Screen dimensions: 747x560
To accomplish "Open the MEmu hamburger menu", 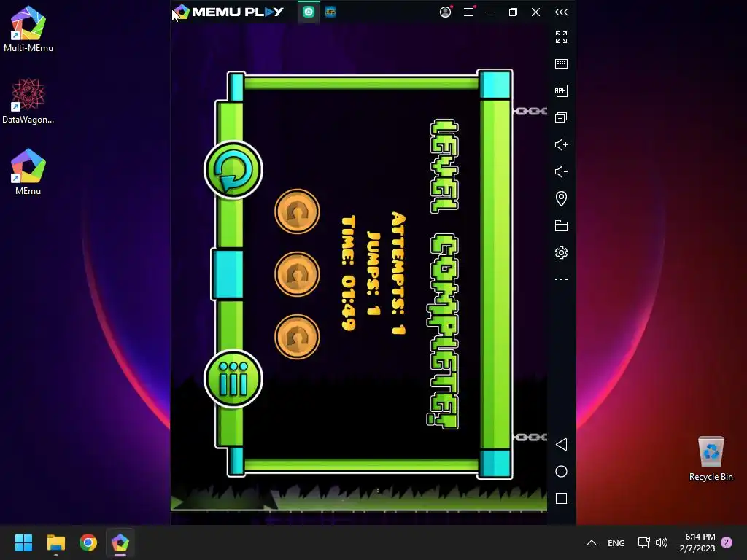I will coord(469,12).
